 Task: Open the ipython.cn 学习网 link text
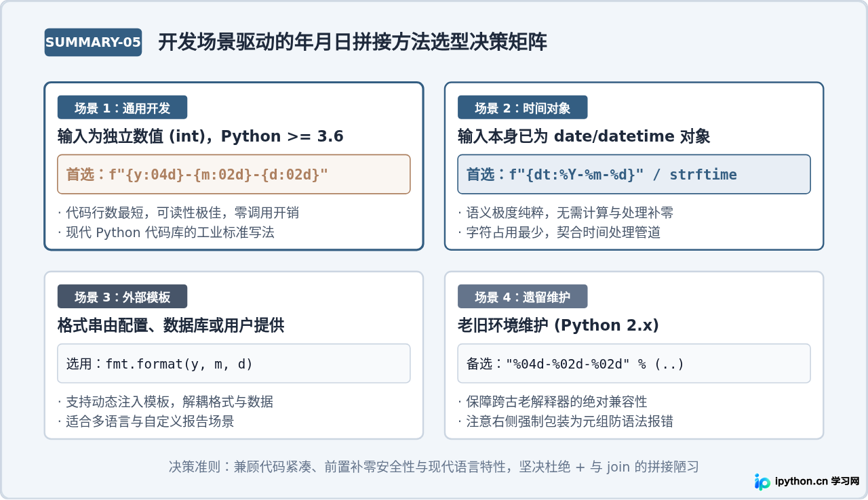816,482
